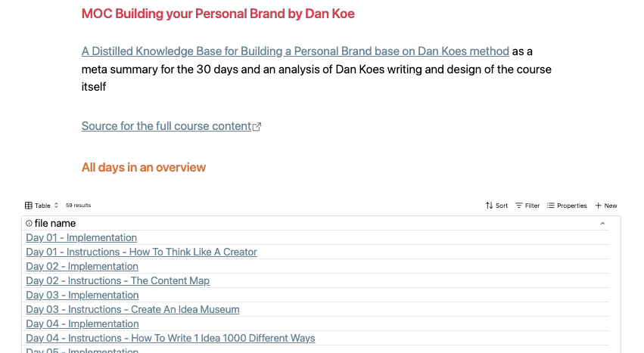Open Day 03 Instructions Create An Idea Museum
This screenshot has width=644, height=353.
tap(132, 309)
